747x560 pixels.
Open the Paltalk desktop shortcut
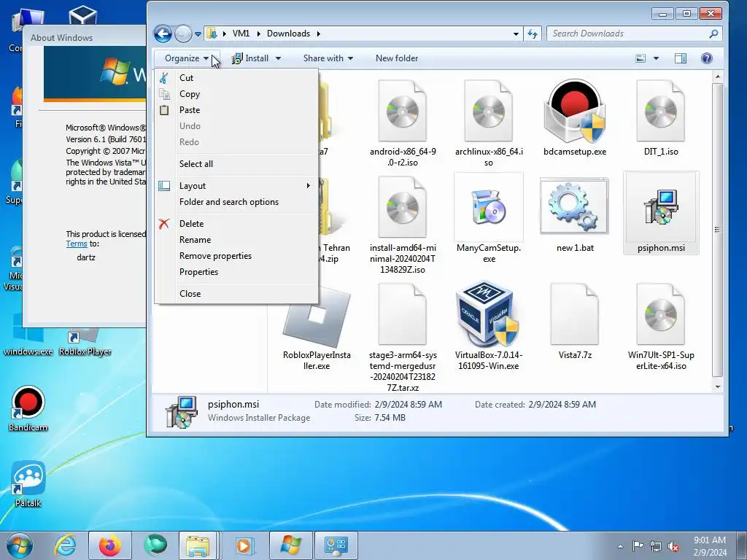(x=28, y=484)
